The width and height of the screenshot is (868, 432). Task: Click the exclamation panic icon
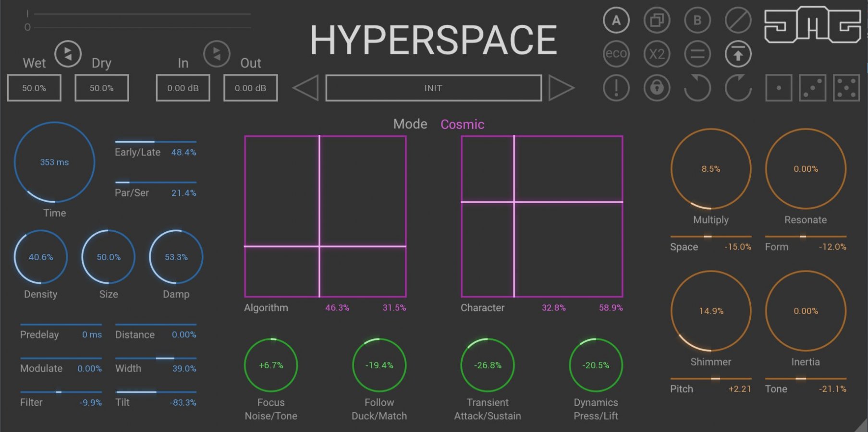616,88
